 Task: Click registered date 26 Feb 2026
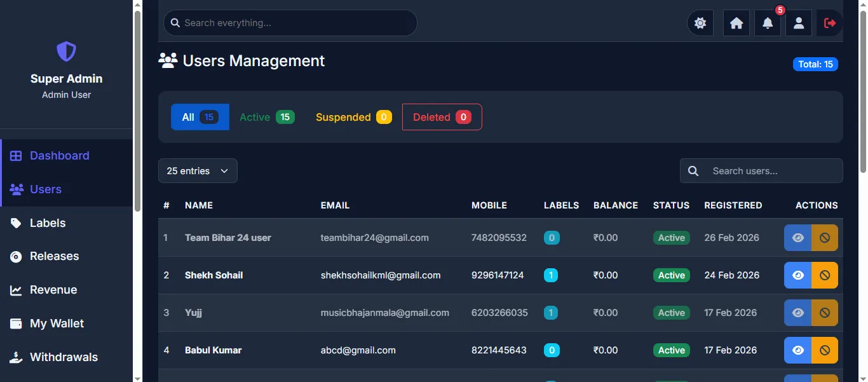[x=732, y=238]
